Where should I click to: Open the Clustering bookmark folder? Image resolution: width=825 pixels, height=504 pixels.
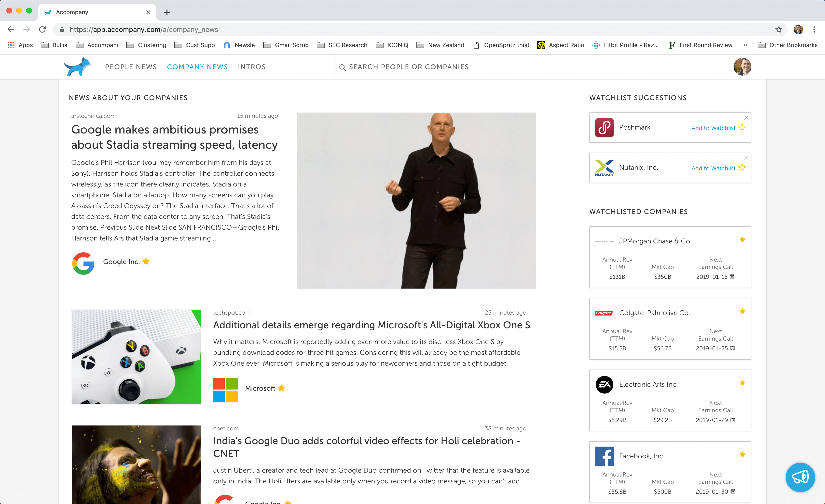146,45
